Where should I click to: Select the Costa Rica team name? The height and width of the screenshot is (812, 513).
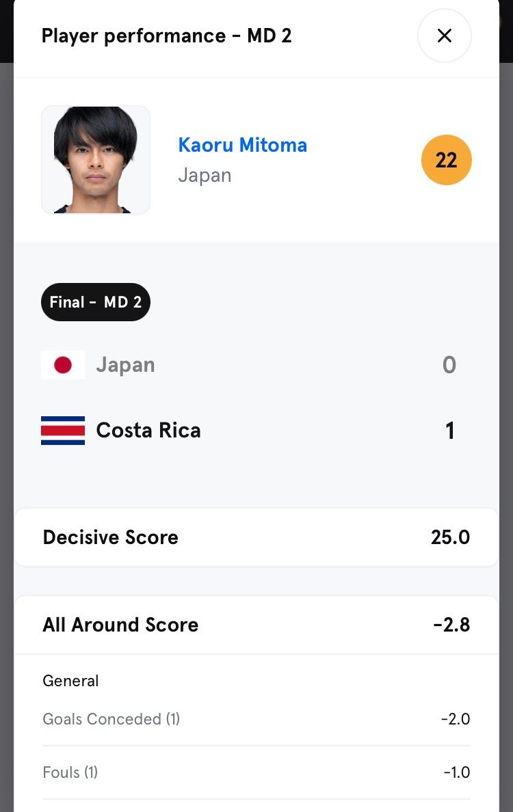pyautogui.click(x=148, y=431)
